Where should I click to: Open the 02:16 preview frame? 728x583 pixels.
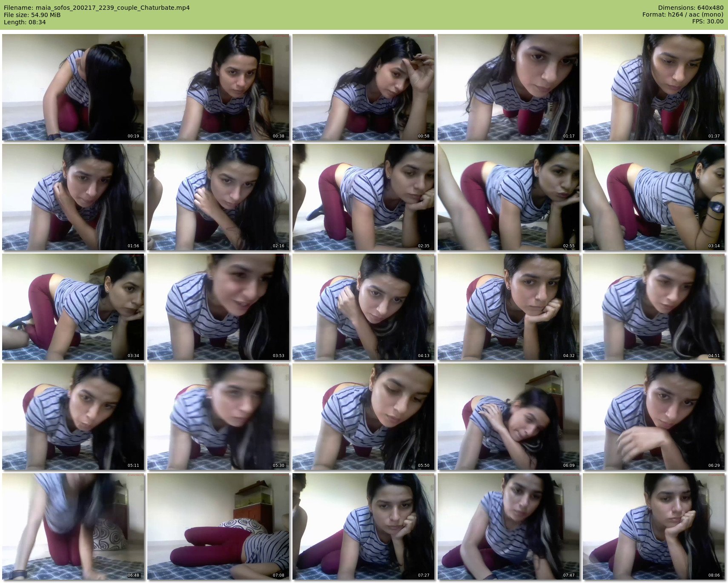point(218,197)
